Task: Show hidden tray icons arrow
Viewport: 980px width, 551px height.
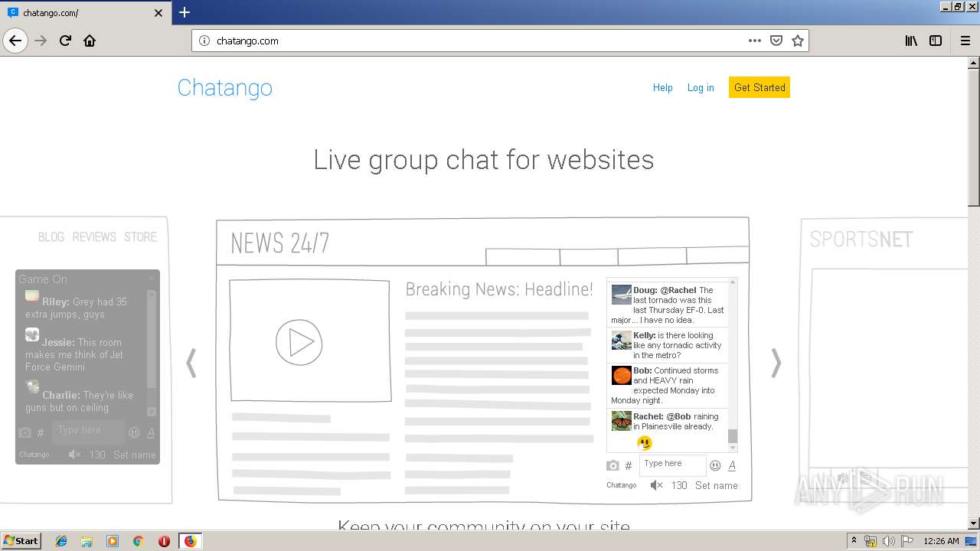Action: (854, 541)
